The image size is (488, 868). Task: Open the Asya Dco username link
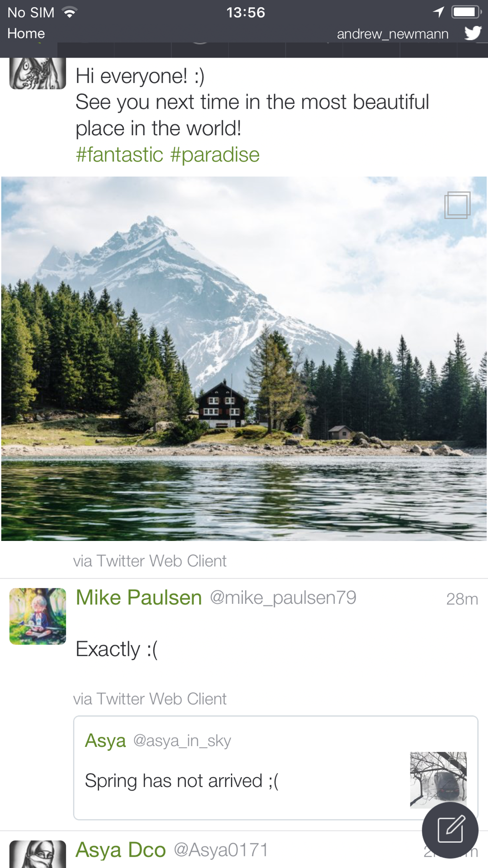(x=121, y=850)
